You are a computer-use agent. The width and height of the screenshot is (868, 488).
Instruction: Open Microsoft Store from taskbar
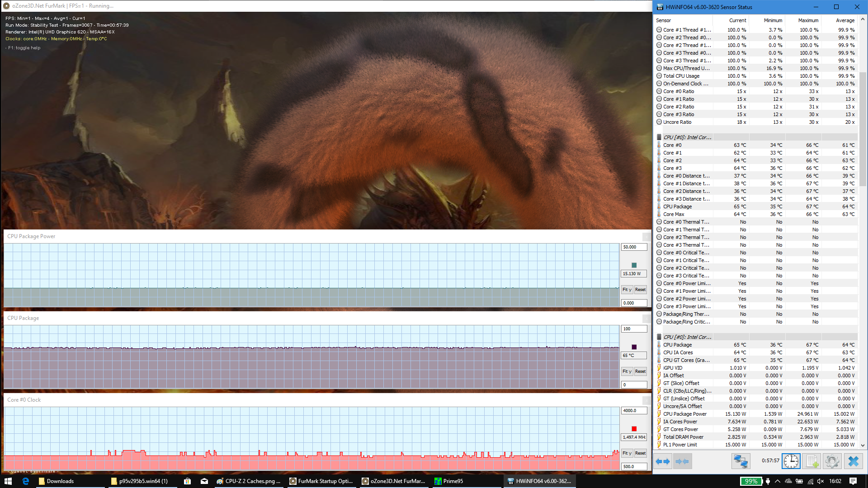[x=187, y=481]
